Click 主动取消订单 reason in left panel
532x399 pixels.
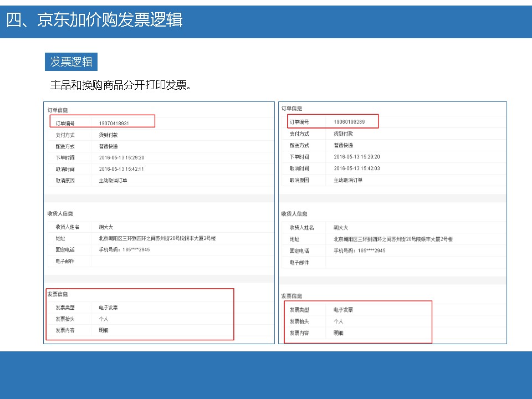tap(113, 181)
